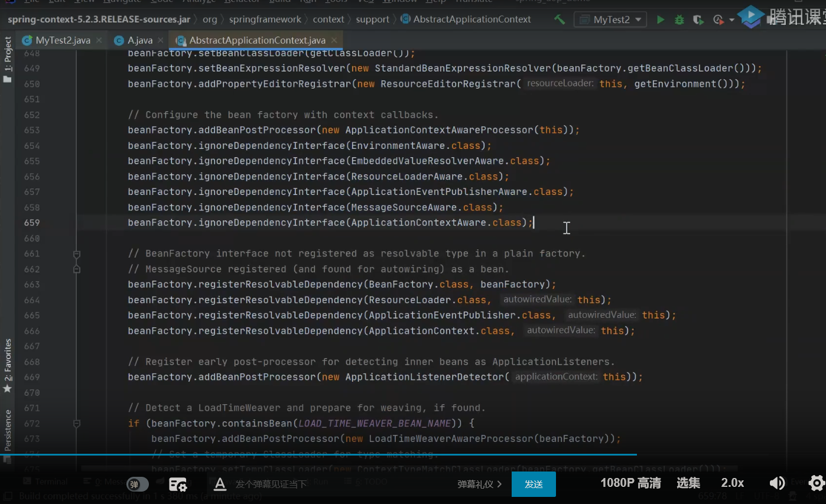Click StandardBeanExpressionResolver on line 649
Viewport: 826px width, 504px height.
(463, 69)
